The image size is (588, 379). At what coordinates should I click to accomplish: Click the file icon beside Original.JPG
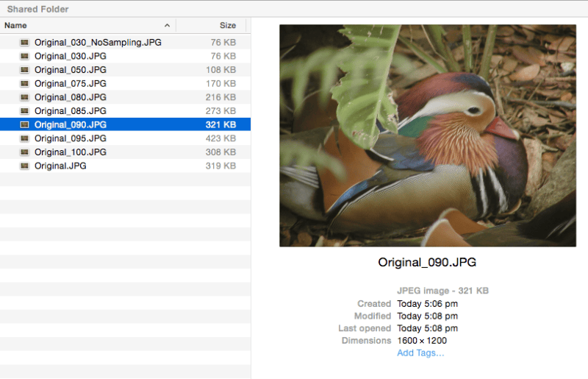(24, 166)
